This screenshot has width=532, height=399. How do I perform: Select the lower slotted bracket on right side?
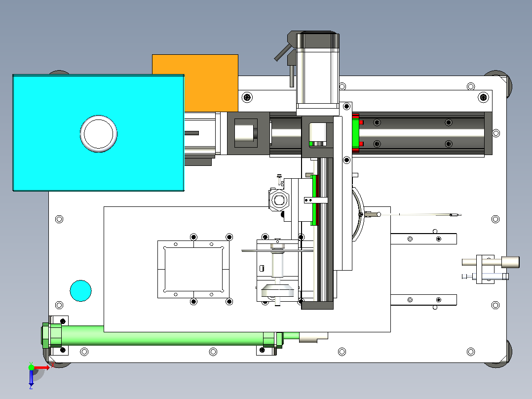tap(423, 300)
